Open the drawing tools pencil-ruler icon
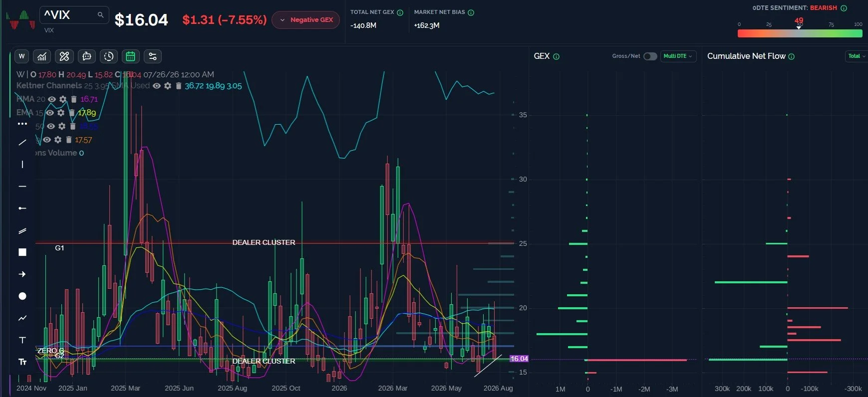This screenshot has height=397, width=868. (64, 56)
